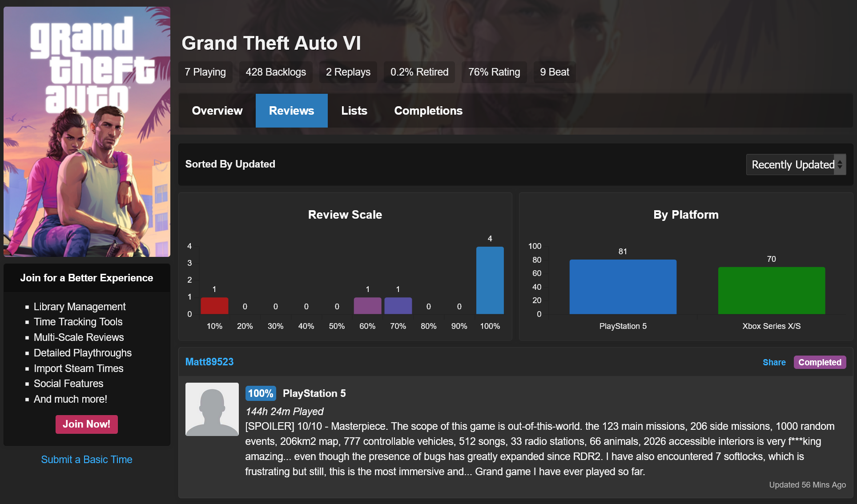
Task: Open the Reviews tab
Action: pyautogui.click(x=291, y=111)
